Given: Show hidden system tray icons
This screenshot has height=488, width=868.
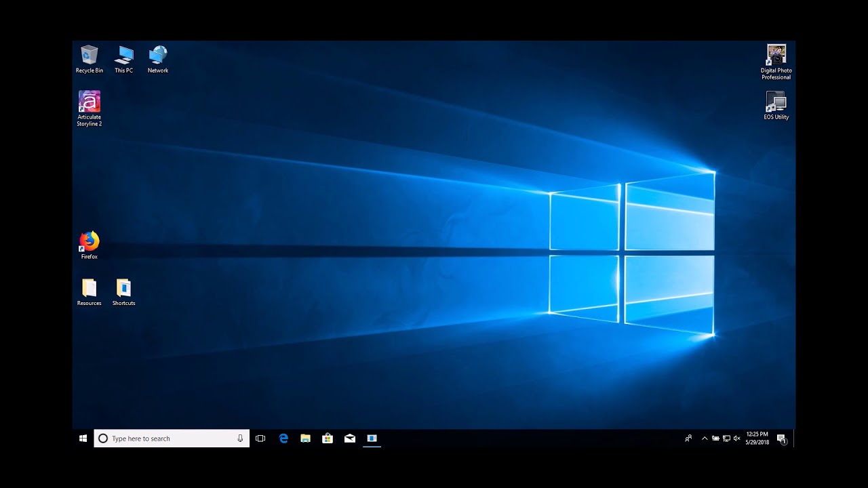Looking at the screenshot, I should (705, 439).
